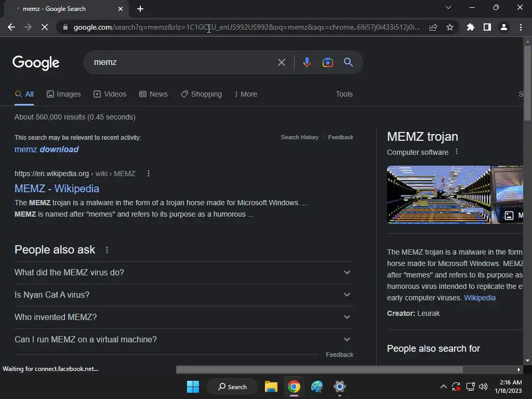Search by image camera icon

tap(327, 62)
